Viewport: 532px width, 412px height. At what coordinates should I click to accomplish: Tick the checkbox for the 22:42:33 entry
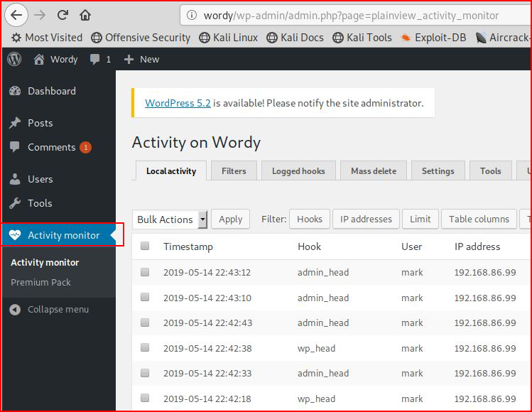[x=145, y=373]
